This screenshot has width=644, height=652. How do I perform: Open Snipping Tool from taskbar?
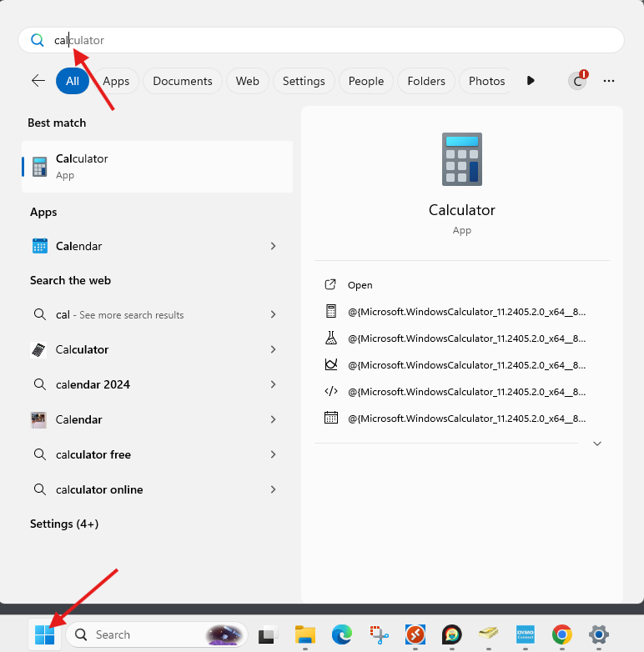379,634
